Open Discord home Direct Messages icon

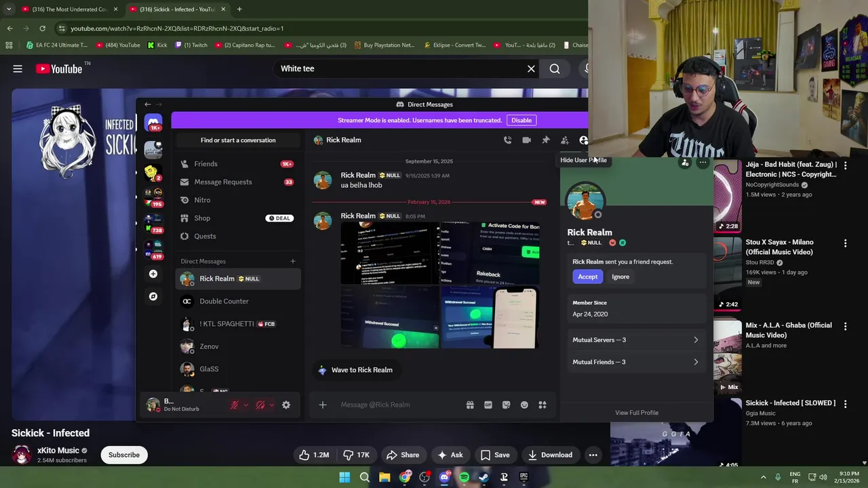pos(154,123)
